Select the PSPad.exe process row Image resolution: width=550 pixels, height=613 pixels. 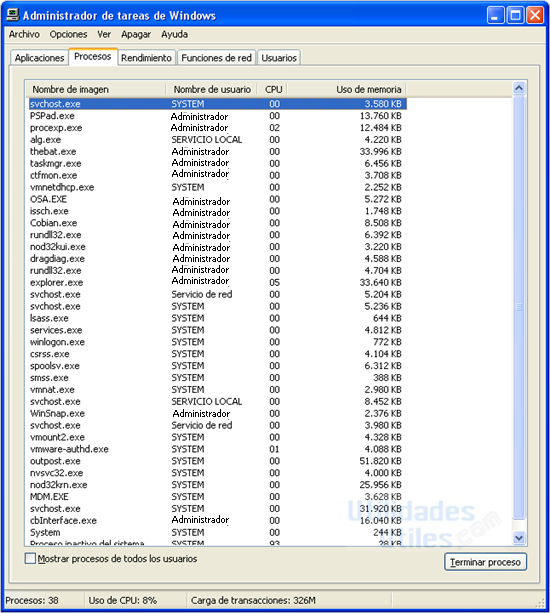(x=217, y=116)
